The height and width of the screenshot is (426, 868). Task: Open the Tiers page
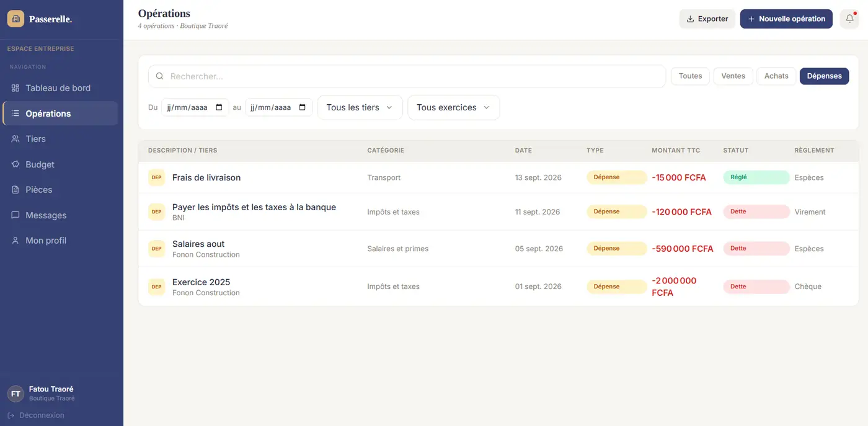pyautogui.click(x=60, y=139)
